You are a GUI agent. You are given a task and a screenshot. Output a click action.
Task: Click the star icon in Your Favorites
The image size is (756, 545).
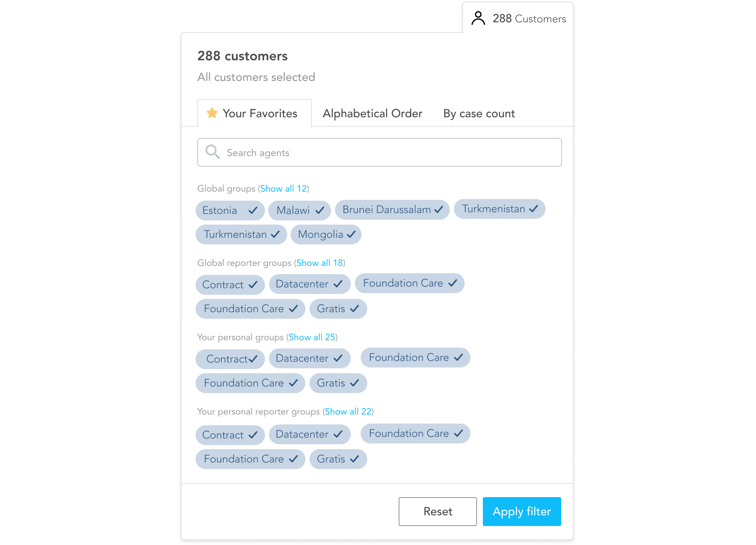pos(212,113)
